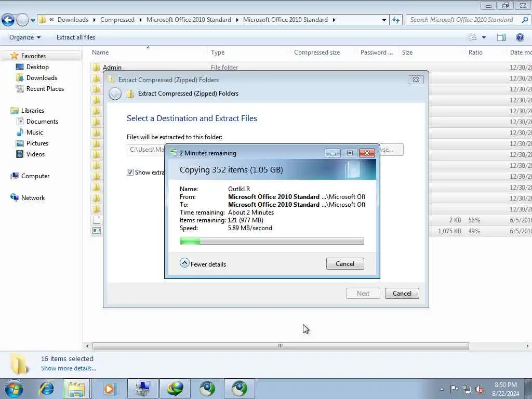
Task: Expand arrow after Downloads breadcrumb
Action: tap(95, 20)
